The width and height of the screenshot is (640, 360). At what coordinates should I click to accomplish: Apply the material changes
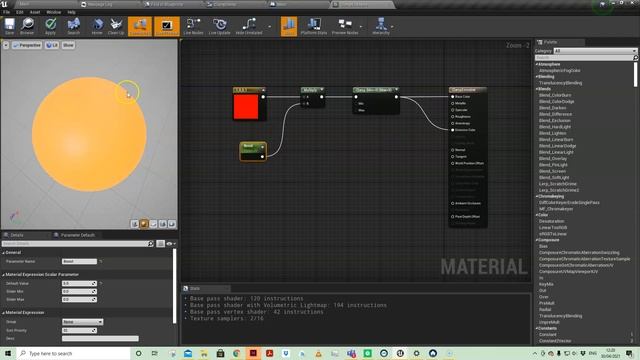(50, 27)
